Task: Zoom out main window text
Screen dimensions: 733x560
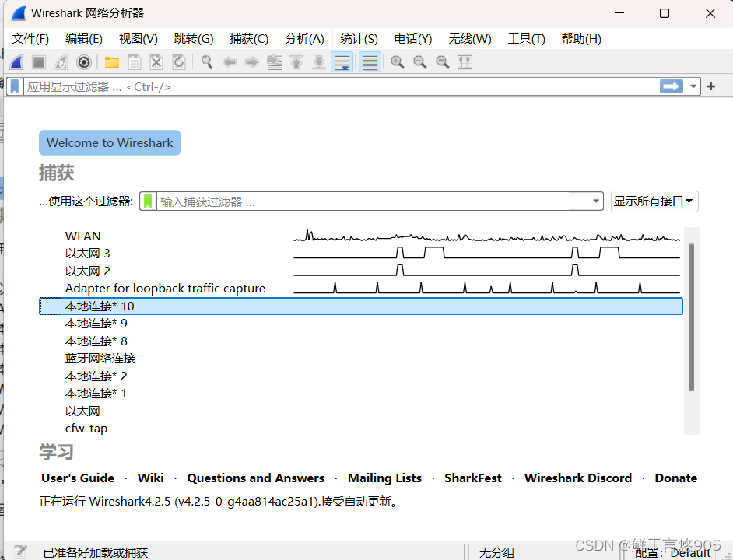Action: coord(419,62)
